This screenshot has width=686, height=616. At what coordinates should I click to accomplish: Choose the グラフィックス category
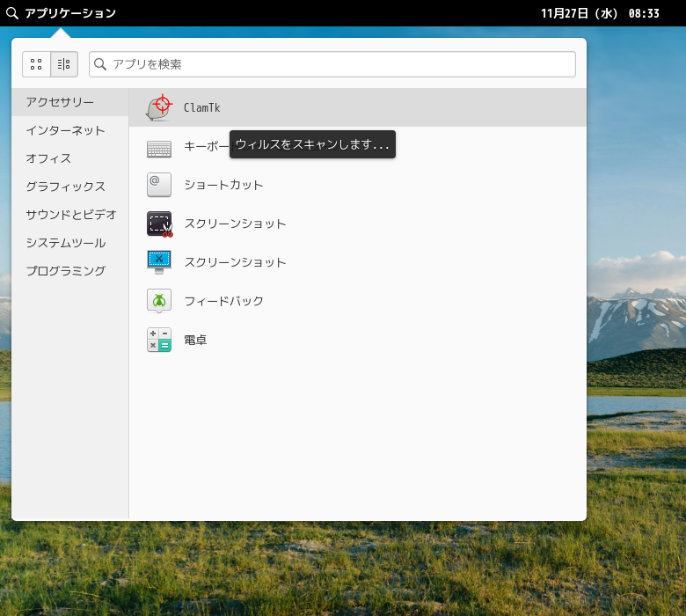(x=65, y=187)
